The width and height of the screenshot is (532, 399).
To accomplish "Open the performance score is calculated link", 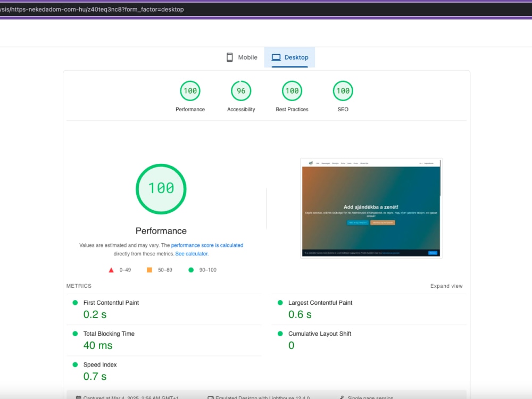I will point(207,245).
